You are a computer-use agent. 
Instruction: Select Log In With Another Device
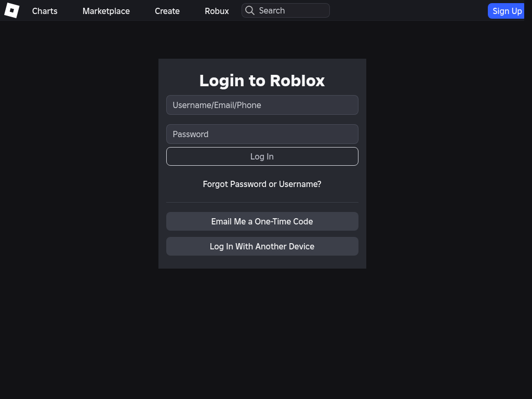pyautogui.click(x=262, y=246)
